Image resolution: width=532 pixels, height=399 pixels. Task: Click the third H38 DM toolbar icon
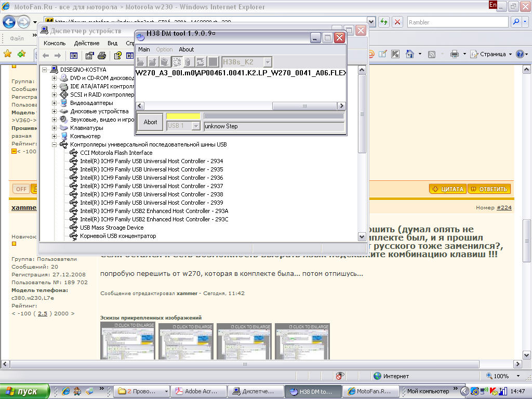point(165,62)
